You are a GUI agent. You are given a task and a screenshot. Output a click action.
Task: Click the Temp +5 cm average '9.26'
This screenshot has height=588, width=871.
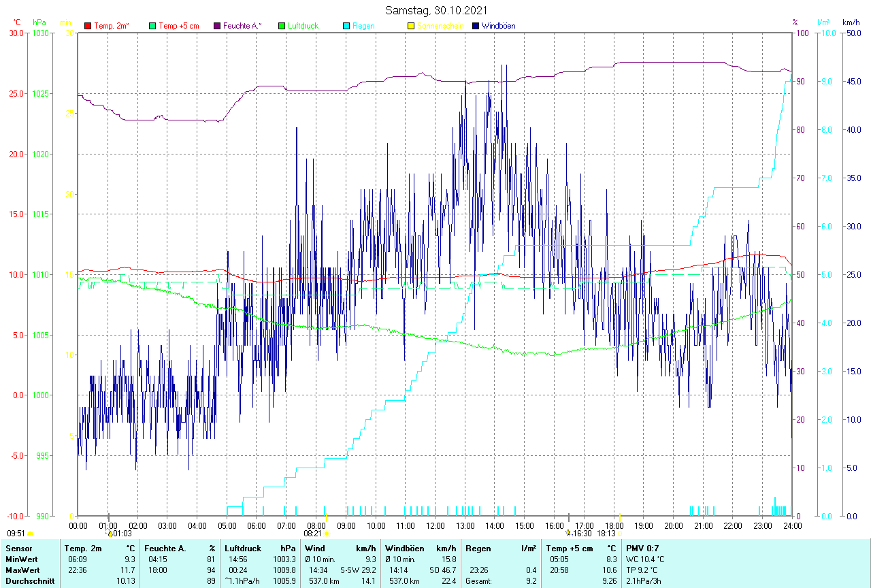[608, 581]
